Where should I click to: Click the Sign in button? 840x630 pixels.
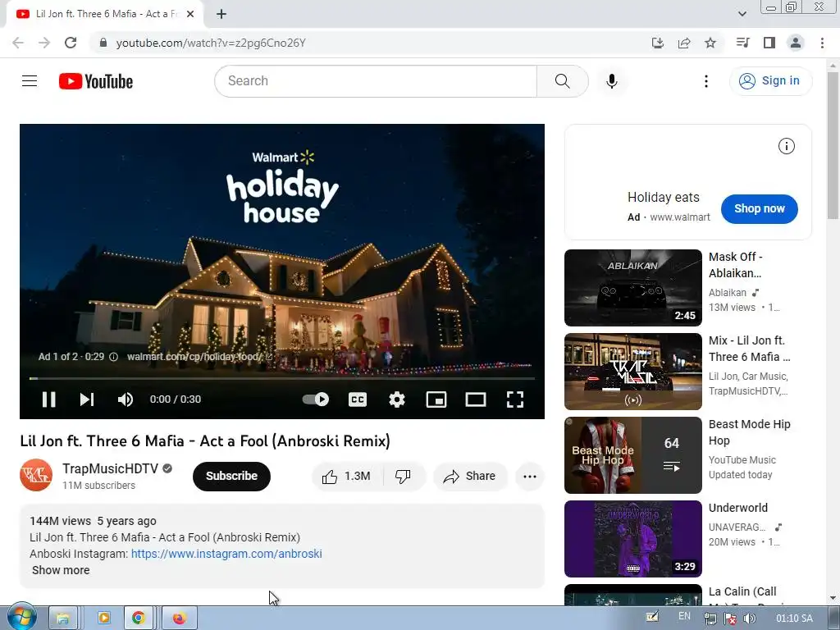pos(770,81)
